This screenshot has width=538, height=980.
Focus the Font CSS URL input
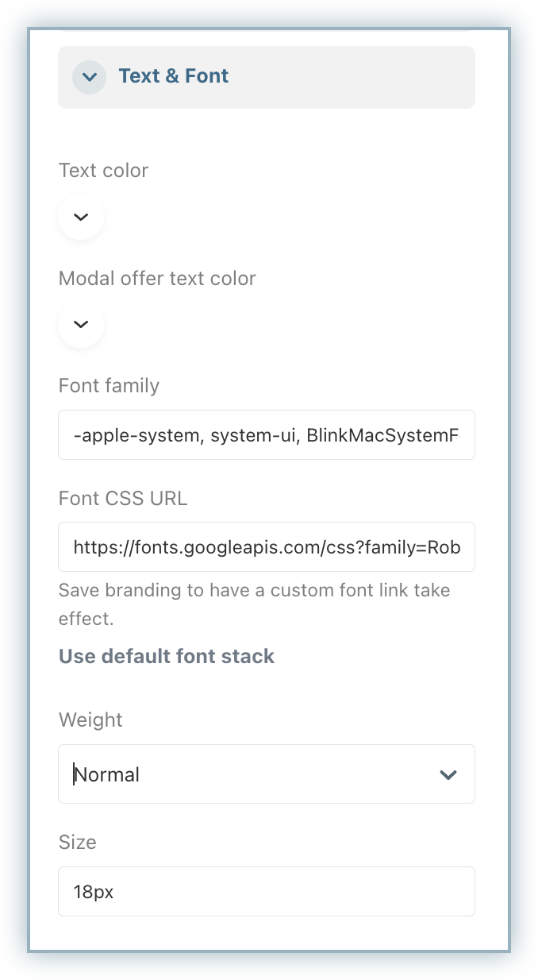[266, 546]
